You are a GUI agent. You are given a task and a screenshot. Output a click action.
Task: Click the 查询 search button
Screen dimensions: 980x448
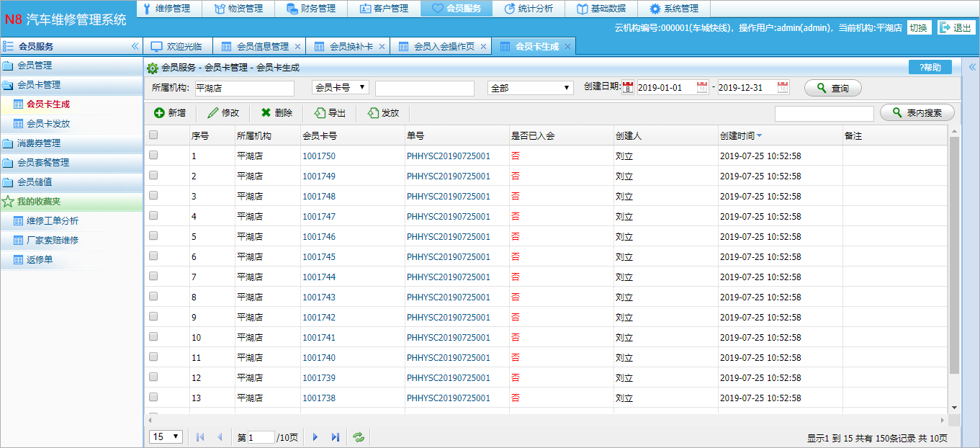[833, 88]
